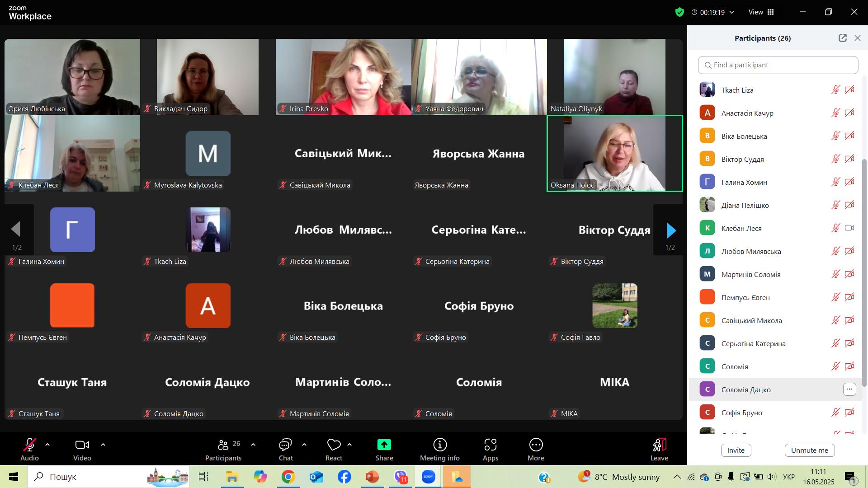Open the taskbar notification center

pyautogui.click(x=851, y=477)
